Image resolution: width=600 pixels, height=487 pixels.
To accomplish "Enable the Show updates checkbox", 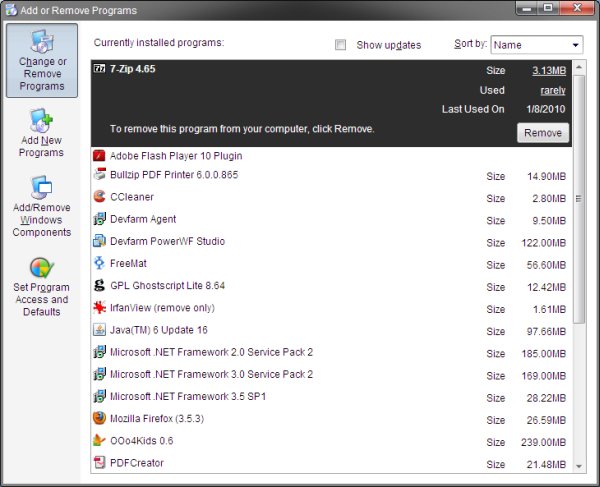I will (x=341, y=45).
